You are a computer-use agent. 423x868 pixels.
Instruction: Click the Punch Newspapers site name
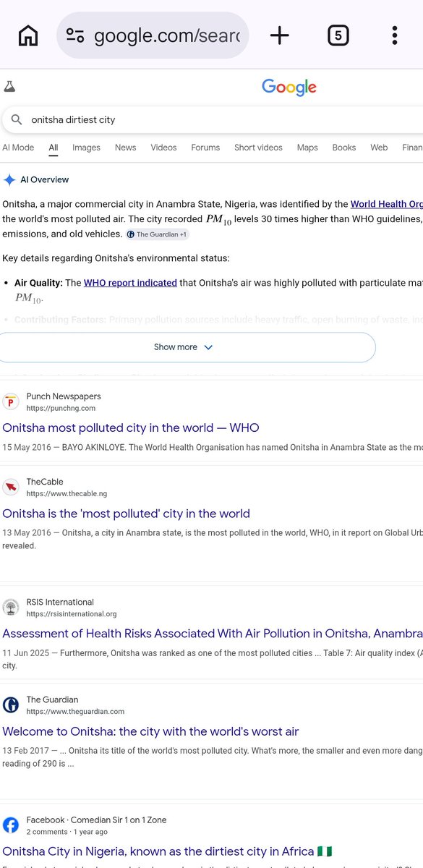pos(64,396)
